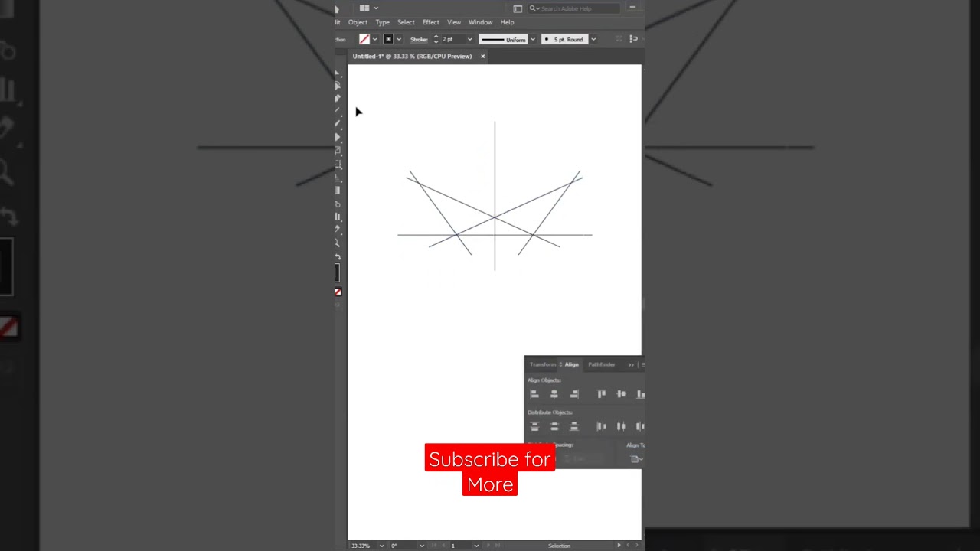Select the Gradient tool in the toolbar

coord(338,191)
